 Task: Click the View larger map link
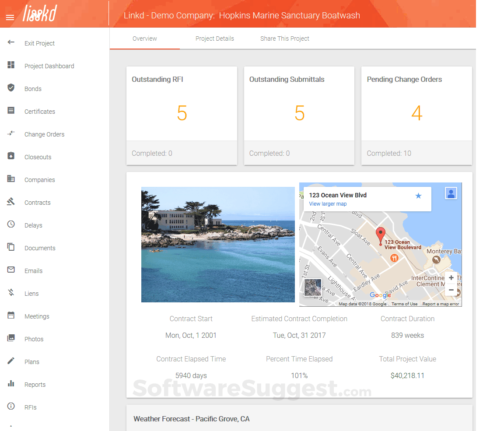(327, 204)
